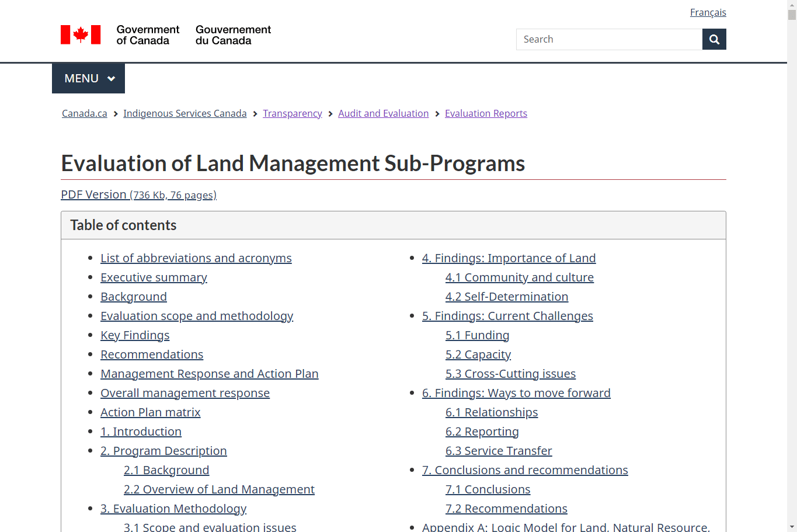Open section 5.1 Funding
The image size is (797, 532).
click(x=477, y=335)
